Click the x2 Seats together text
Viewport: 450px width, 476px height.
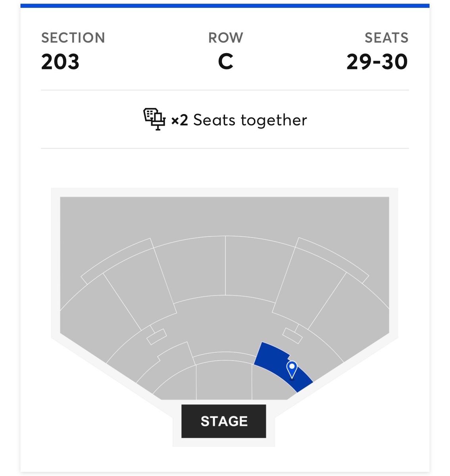pos(239,120)
